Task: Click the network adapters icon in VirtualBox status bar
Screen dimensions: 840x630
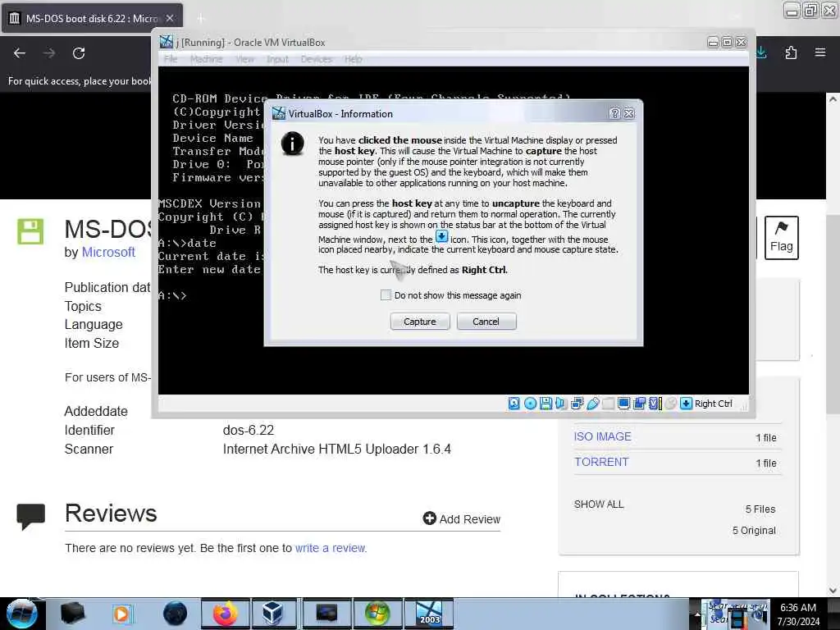Action: (577, 404)
